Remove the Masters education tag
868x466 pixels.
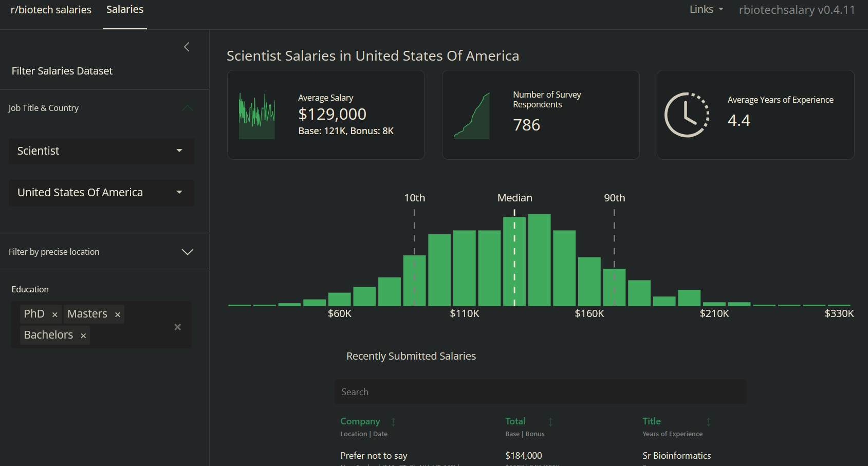click(118, 314)
